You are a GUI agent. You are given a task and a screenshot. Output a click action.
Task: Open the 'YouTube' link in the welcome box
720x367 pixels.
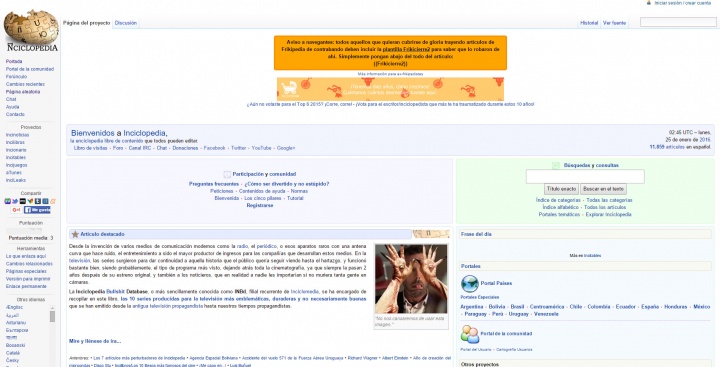coord(261,148)
